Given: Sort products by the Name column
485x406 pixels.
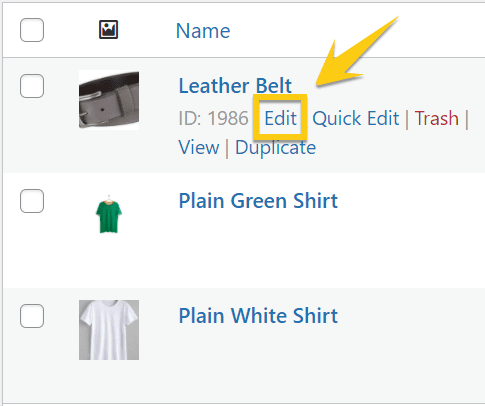Looking at the screenshot, I should click(x=203, y=31).
